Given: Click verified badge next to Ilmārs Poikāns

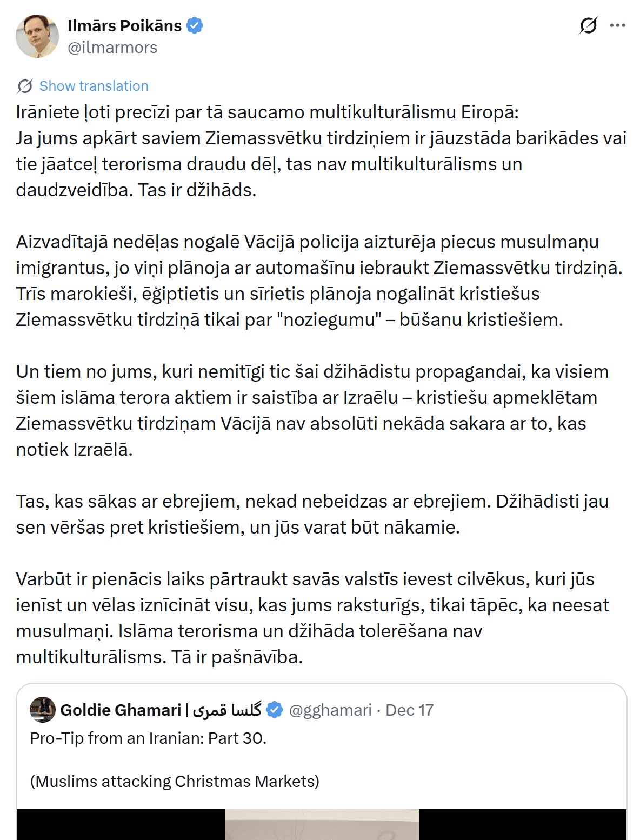Looking at the screenshot, I should tap(195, 25).
